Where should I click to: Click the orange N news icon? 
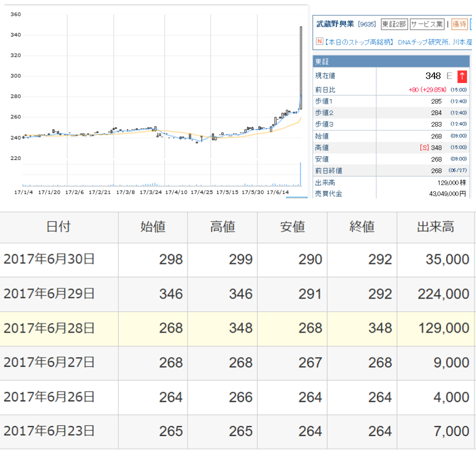click(x=319, y=42)
